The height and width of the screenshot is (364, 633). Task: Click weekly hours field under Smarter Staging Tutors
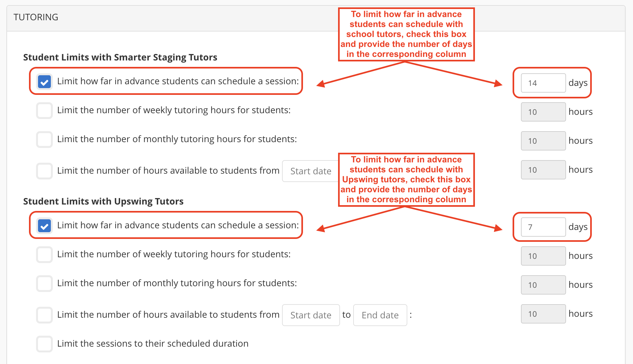543,112
